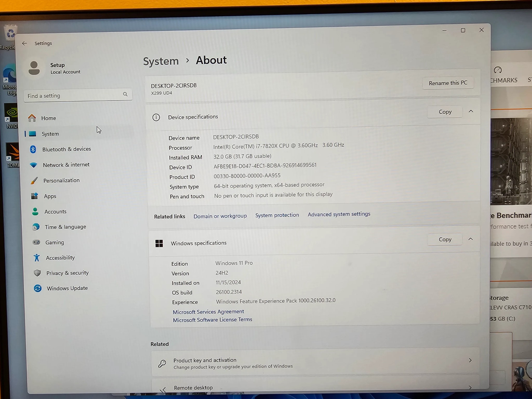Image resolution: width=532 pixels, height=399 pixels.
Task: Open the Microsoft Services Agreement link
Action: 208,311
